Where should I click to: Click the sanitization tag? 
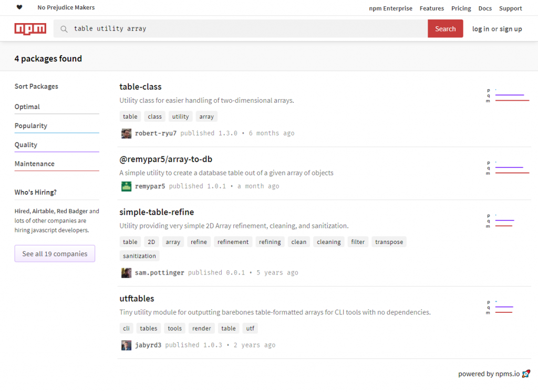click(x=139, y=256)
